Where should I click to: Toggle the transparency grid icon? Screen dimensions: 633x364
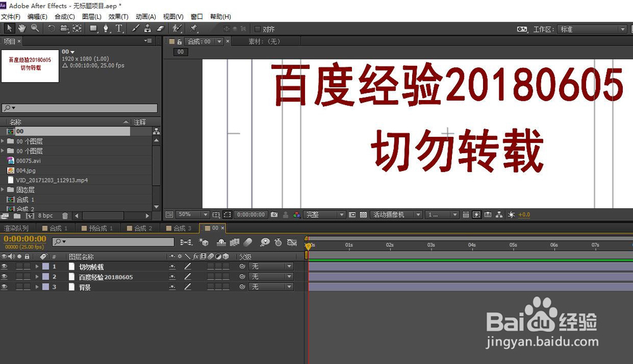click(x=363, y=215)
